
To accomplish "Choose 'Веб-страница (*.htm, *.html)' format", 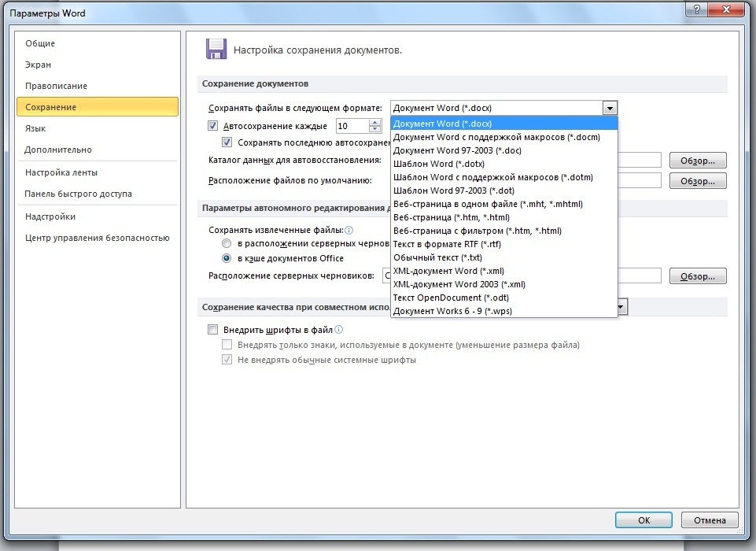I will [503, 217].
